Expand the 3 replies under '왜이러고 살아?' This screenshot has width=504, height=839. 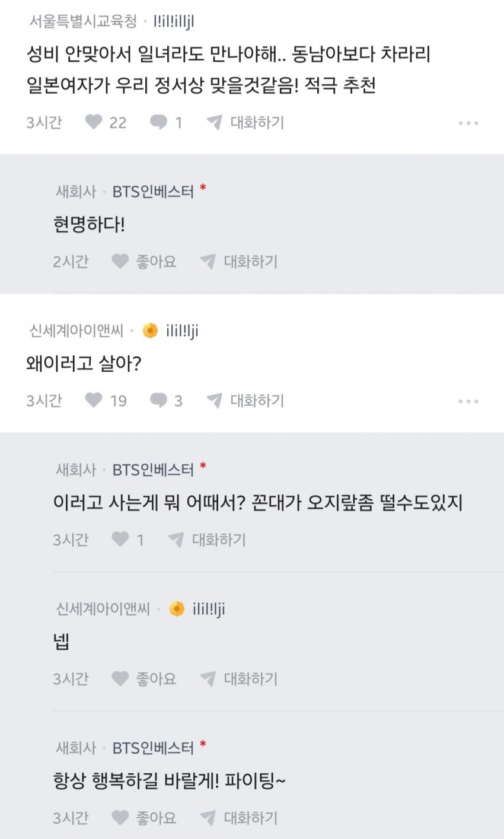159,401
